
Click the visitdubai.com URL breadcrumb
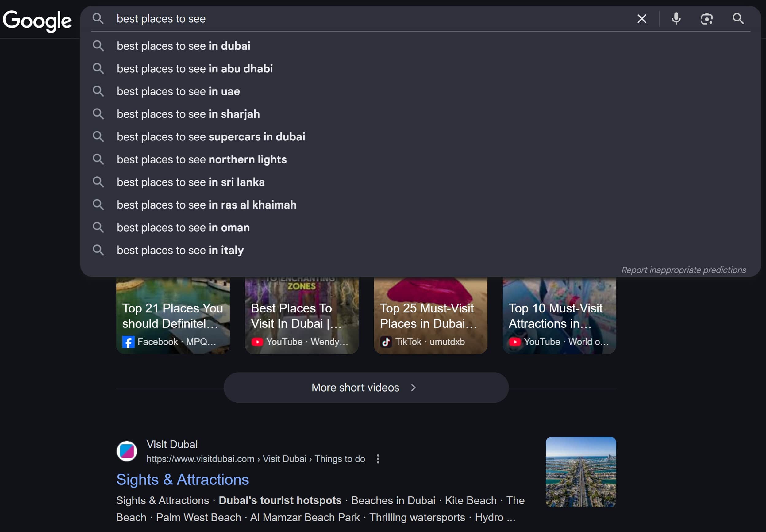pyautogui.click(x=256, y=459)
